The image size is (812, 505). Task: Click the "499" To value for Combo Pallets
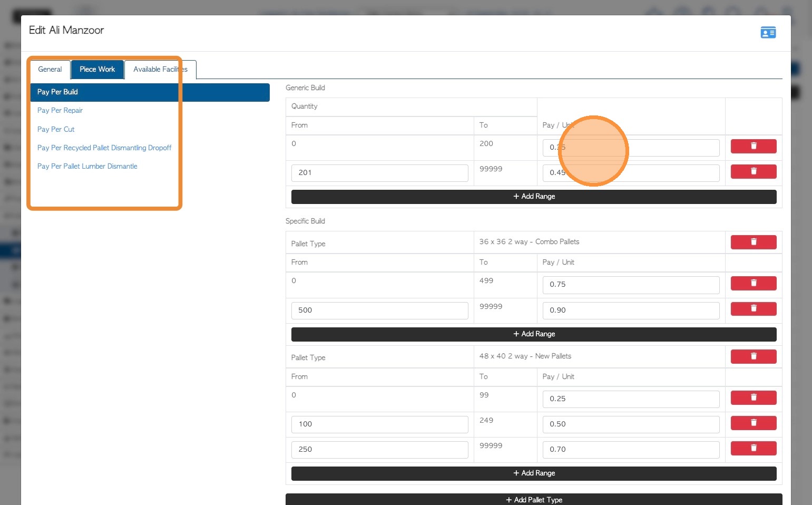click(486, 281)
